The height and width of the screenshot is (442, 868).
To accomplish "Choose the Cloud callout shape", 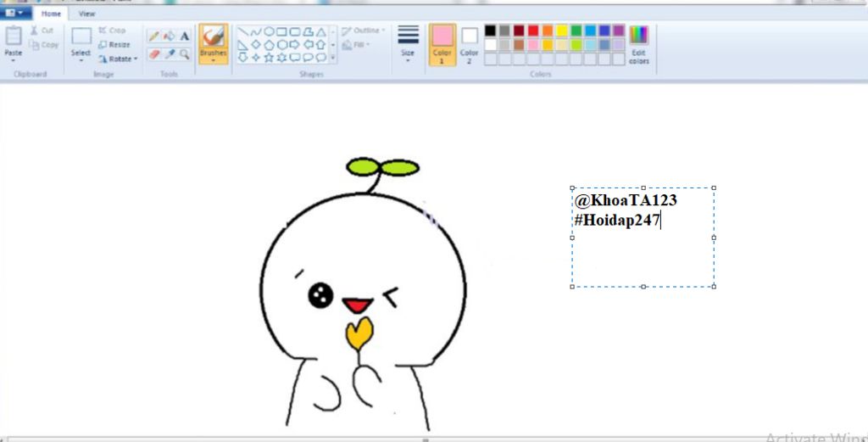I will pyautogui.click(x=321, y=57).
